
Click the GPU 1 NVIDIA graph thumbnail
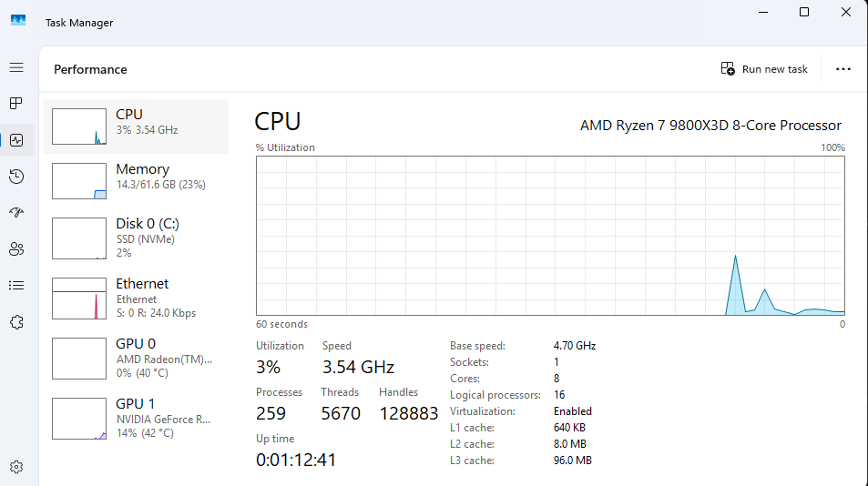tap(79, 419)
